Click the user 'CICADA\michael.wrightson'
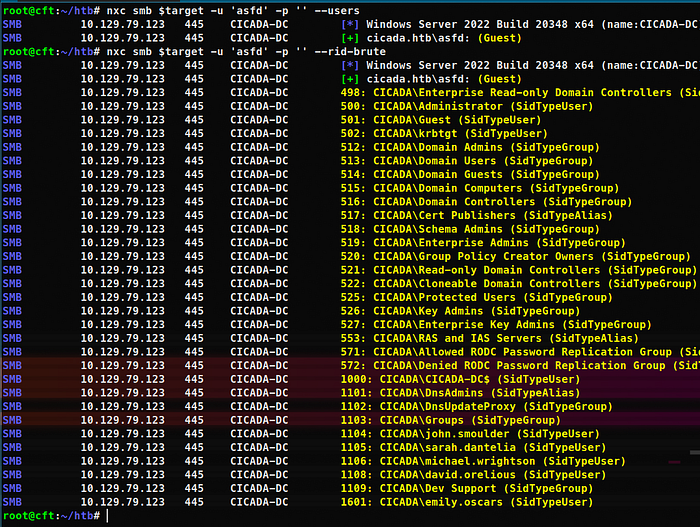Image resolution: width=700 pixels, height=527 pixels. [457, 461]
